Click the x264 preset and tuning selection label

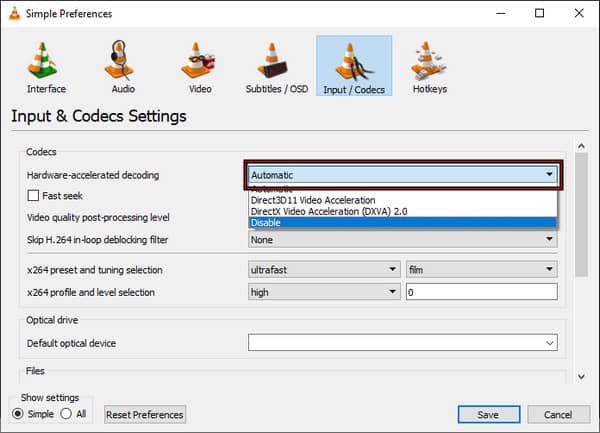point(95,270)
